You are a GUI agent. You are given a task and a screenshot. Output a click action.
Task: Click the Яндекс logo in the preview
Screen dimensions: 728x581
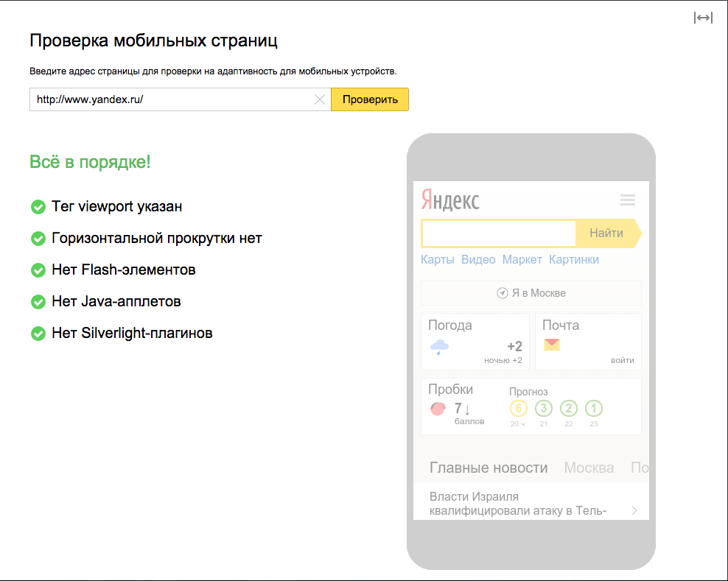pos(450,200)
